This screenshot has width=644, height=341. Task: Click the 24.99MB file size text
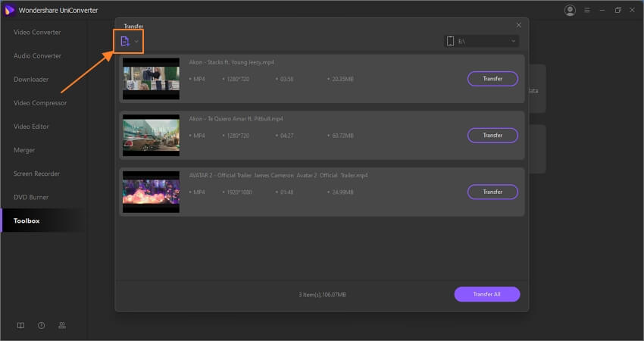point(342,192)
